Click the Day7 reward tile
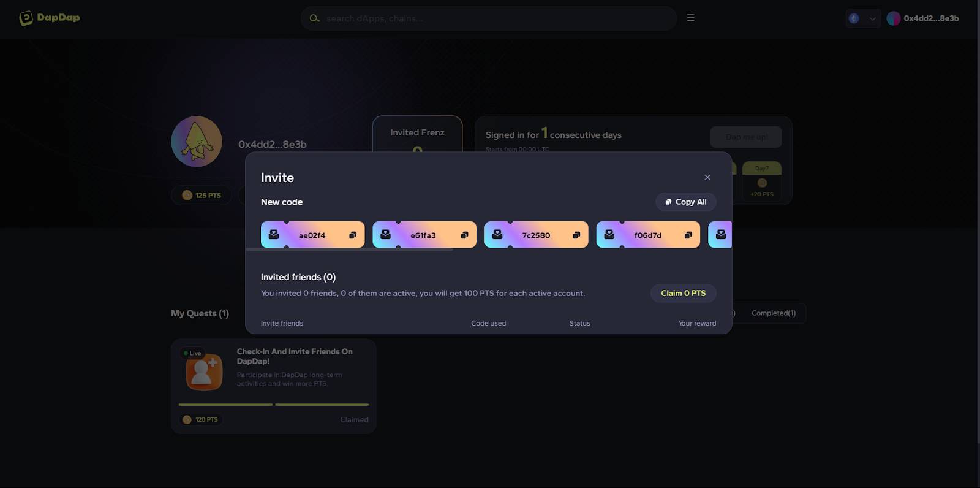This screenshot has width=980, height=488. [762, 181]
